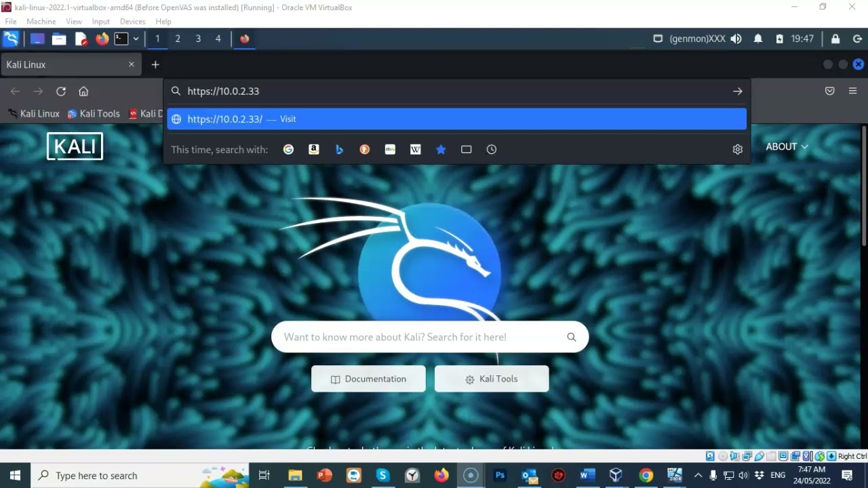Open VirtualBox File menu
This screenshot has width=868, height=488.
point(11,22)
